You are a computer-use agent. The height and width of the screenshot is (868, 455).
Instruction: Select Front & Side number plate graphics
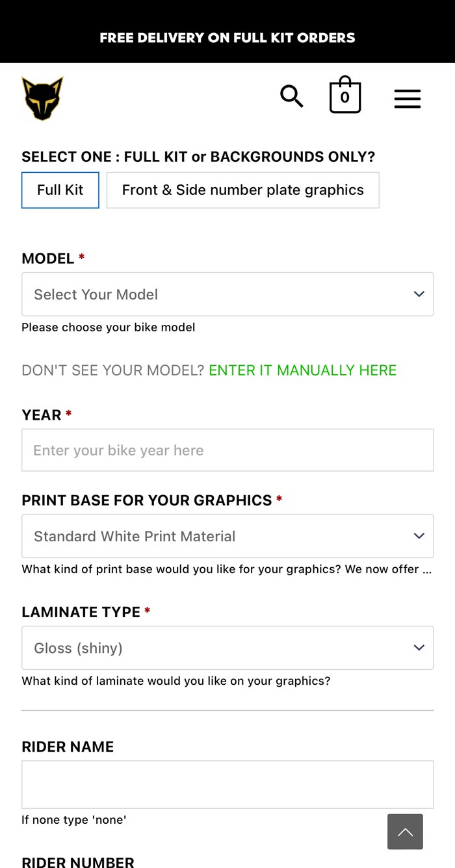click(x=242, y=190)
